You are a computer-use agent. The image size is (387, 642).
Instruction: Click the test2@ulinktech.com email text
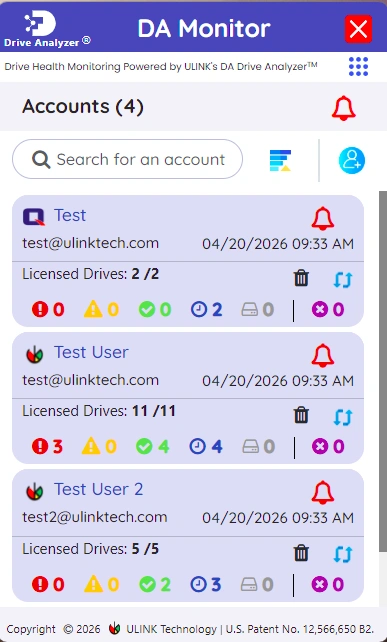95,517
